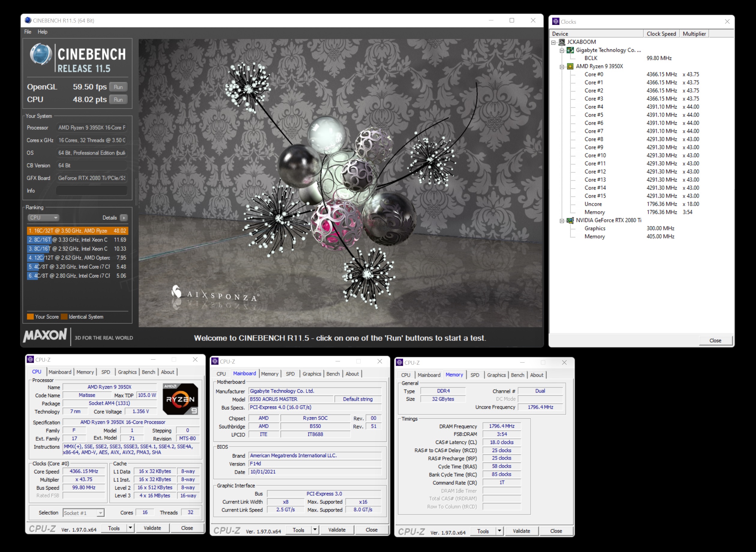Click the Cinebench sphere logo icon in title bar
This screenshot has width=756, height=552.
tap(28, 20)
